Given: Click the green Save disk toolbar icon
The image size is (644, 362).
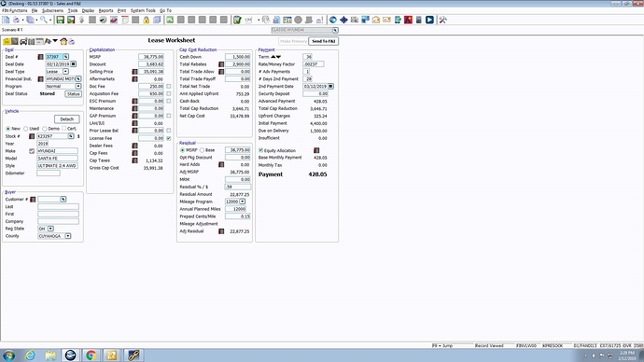Looking at the screenshot, I should pos(61,20).
